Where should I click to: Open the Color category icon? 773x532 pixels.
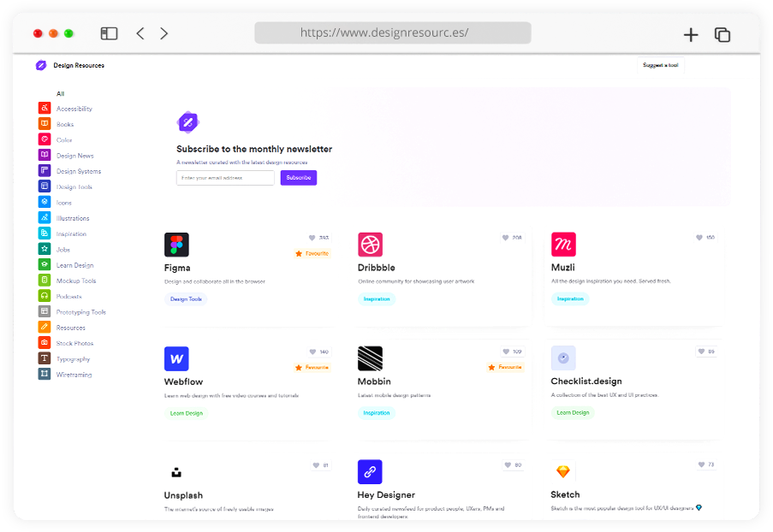point(45,139)
